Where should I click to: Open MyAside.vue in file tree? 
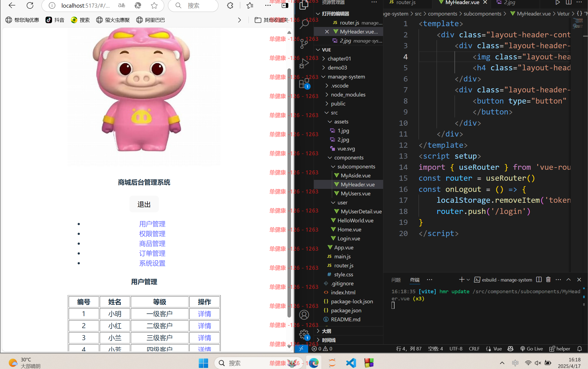click(356, 176)
